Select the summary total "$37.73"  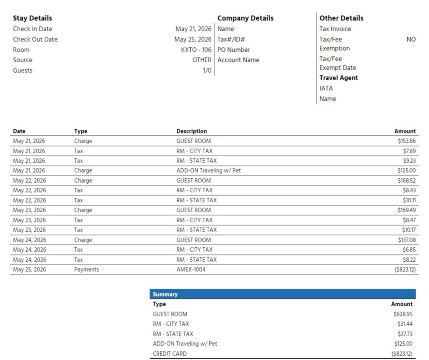(x=405, y=333)
